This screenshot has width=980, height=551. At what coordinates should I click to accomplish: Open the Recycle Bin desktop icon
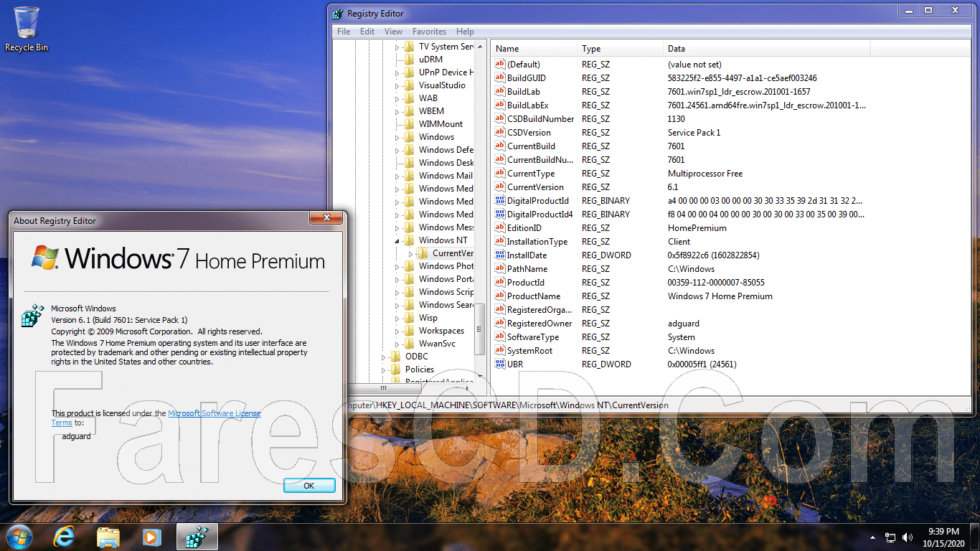click(27, 29)
